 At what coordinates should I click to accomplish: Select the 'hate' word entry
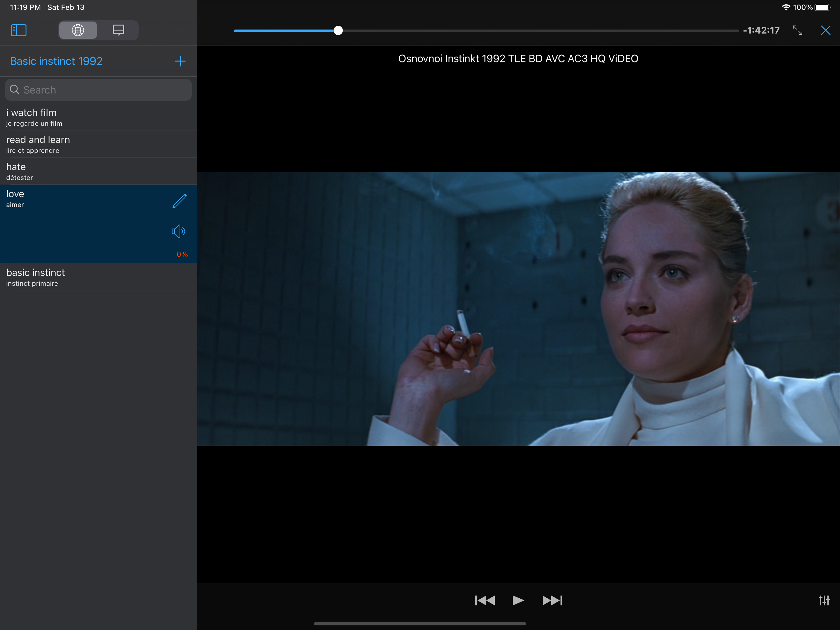pos(98,171)
